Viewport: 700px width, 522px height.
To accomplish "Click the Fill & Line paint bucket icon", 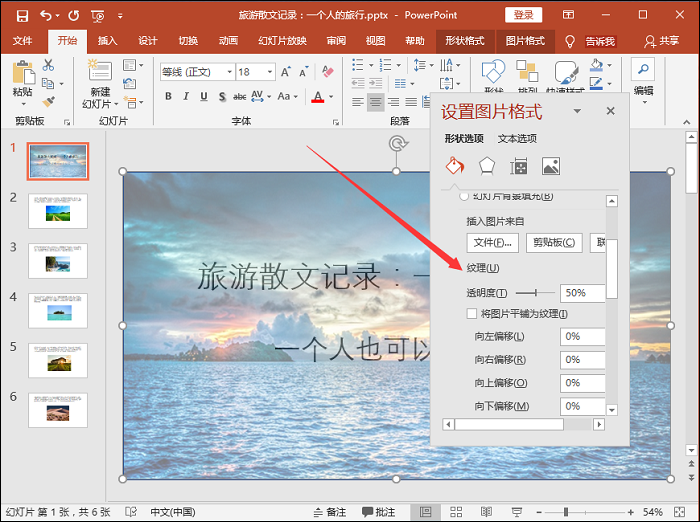I will tap(455, 166).
